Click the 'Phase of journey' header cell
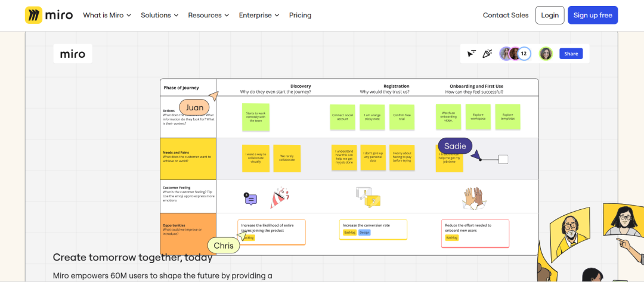 [188, 88]
